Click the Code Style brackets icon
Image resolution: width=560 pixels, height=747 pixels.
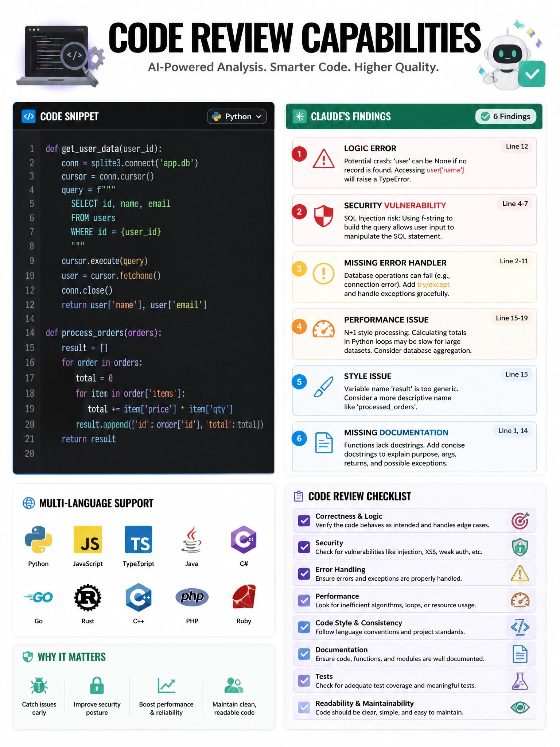point(520,627)
